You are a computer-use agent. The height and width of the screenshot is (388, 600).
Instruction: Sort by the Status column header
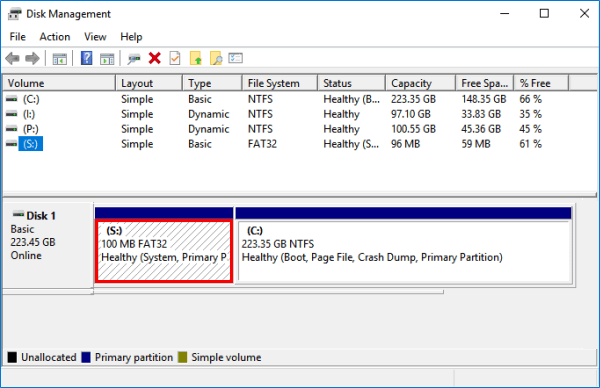351,83
